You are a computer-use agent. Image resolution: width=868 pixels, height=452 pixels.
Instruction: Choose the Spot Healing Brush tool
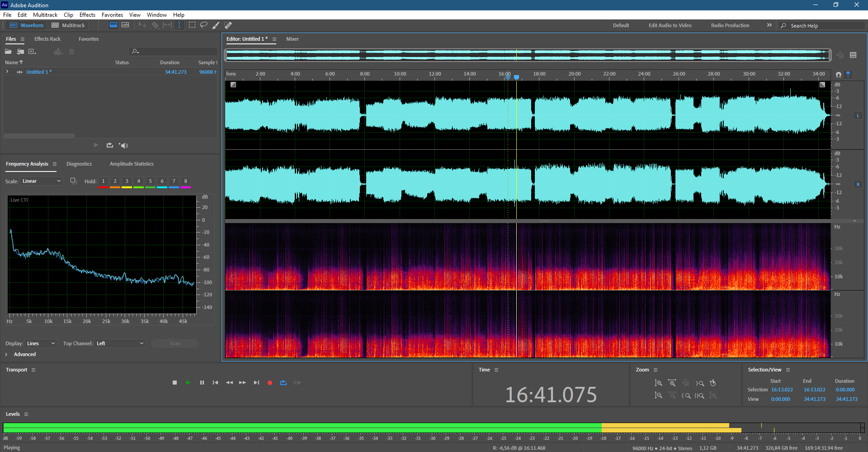228,25
